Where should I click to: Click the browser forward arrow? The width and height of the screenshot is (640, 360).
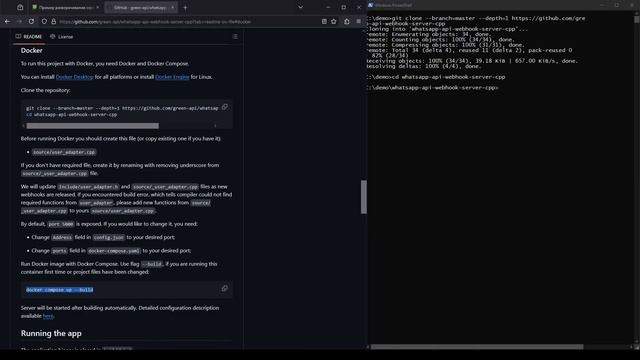click(x=19, y=21)
